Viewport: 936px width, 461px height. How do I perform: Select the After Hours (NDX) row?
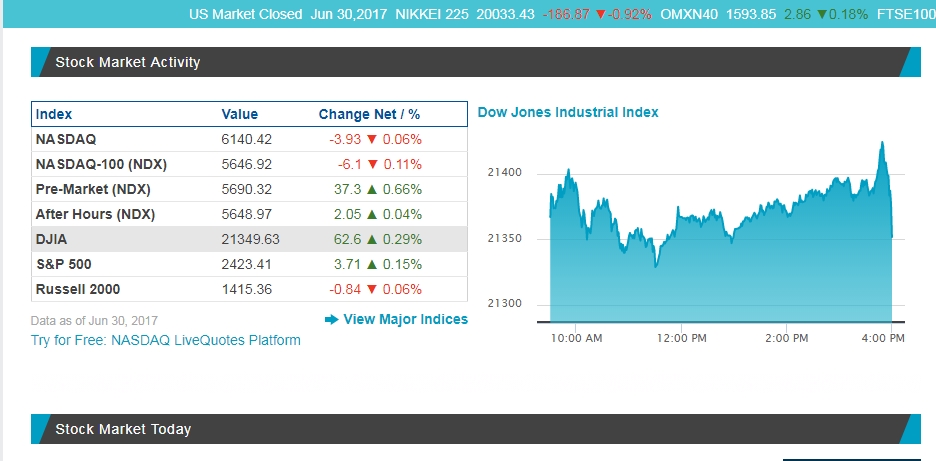click(95, 214)
